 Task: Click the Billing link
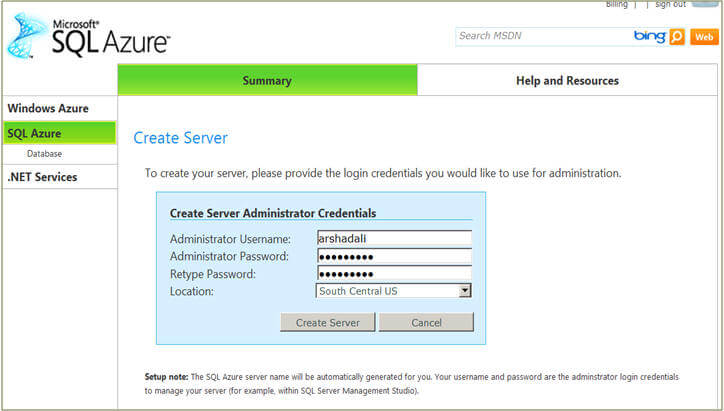pyautogui.click(x=616, y=4)
